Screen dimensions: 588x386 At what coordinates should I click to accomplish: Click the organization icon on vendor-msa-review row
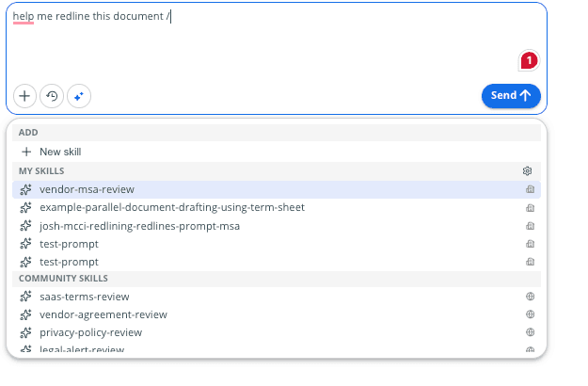pos(530,189)
